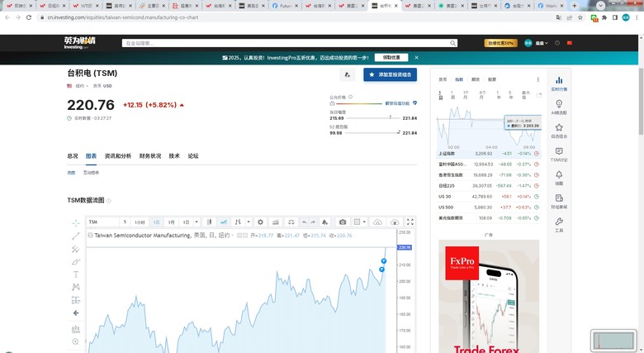644x353 pixels.
Task: Open the financial news icon in sidebar
Action: (559, 201)
